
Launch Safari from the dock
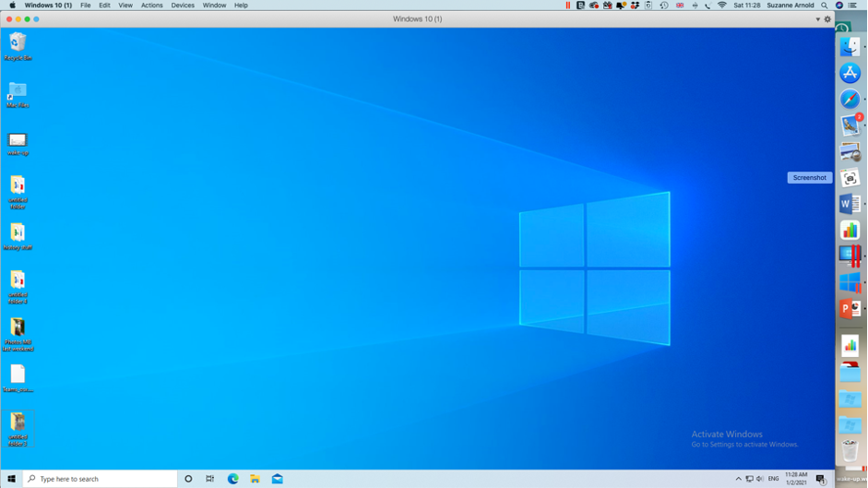click(x=850, y=99)
